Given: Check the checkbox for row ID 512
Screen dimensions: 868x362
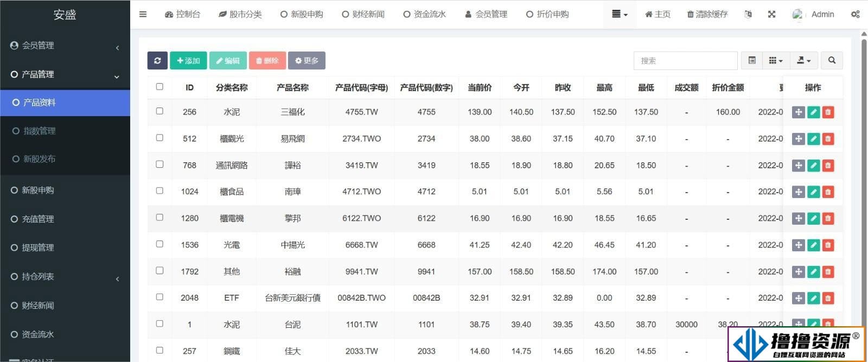Looking at the screenshot, I should (x=159, y=137).
